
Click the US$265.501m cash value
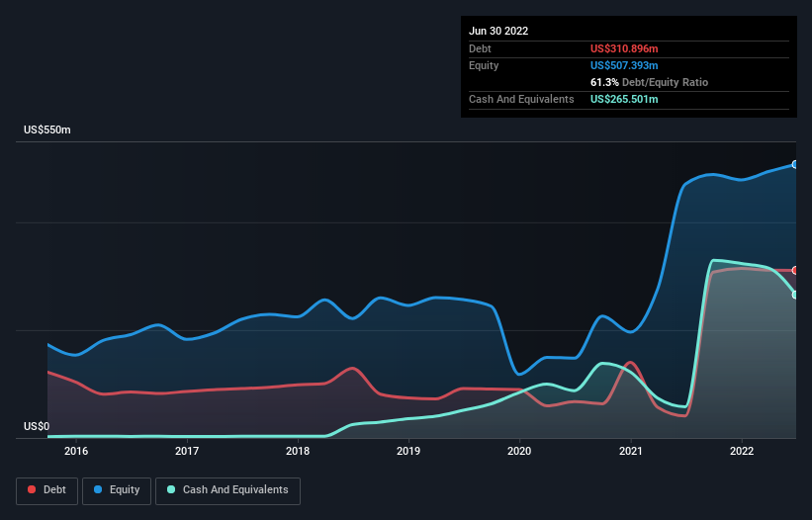(624, 99)
